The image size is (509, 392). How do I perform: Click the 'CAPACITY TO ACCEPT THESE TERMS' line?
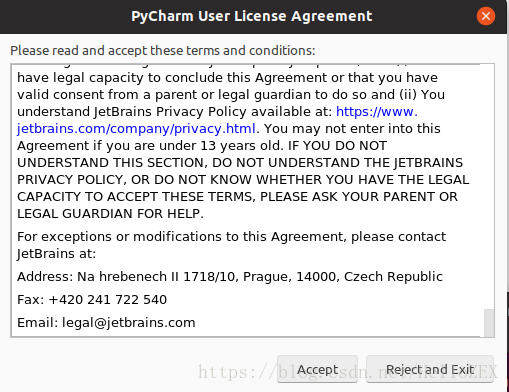237,197
